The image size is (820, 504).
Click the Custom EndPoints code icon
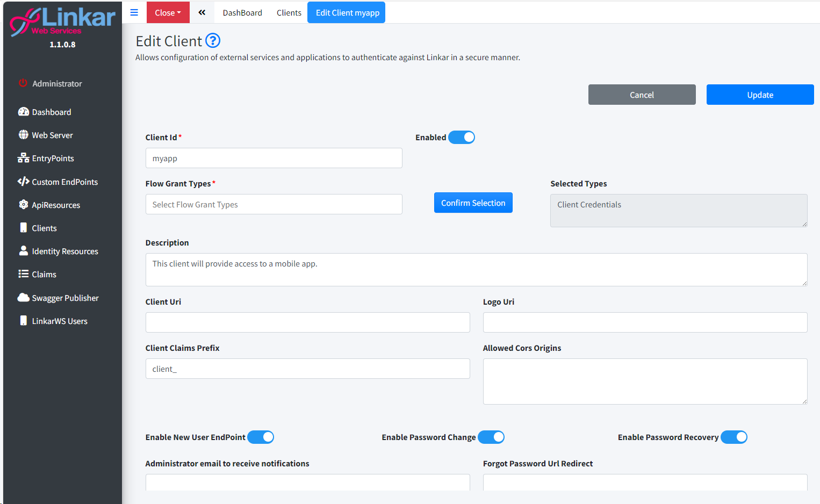click(24, 182)
